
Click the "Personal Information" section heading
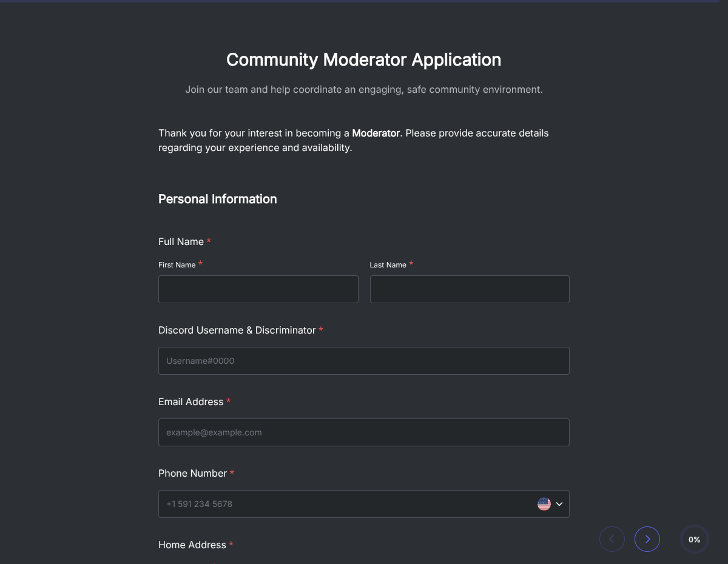[x=218, y=199]
